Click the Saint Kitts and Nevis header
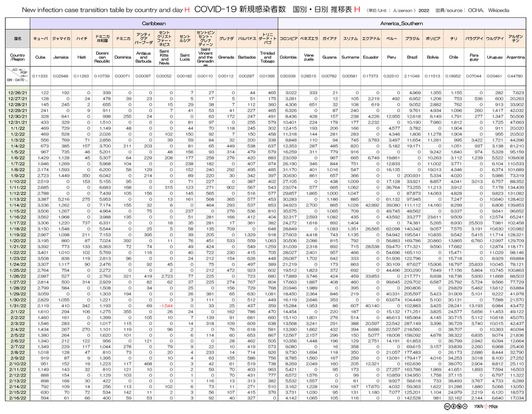This screenshot has width=532, height=414. point(164,58)
